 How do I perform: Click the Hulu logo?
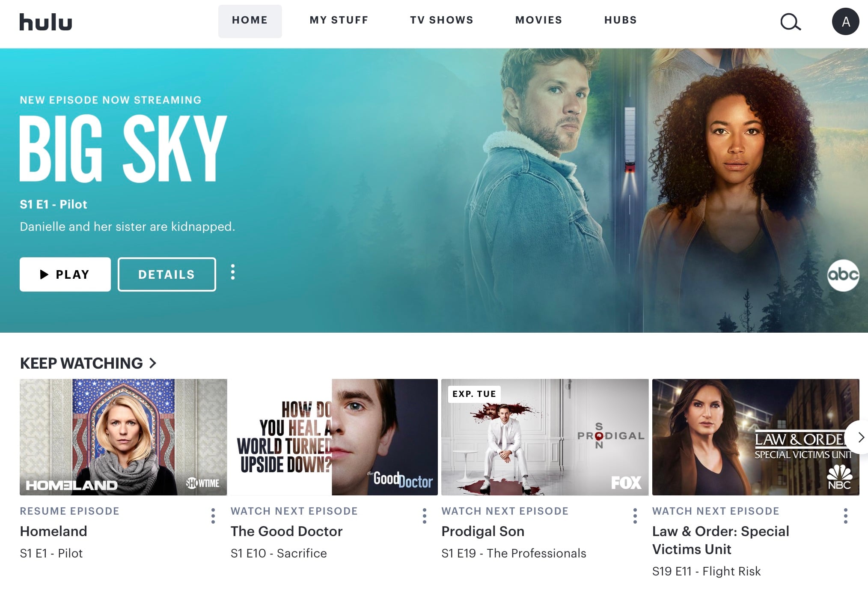(x=46, y=22)
